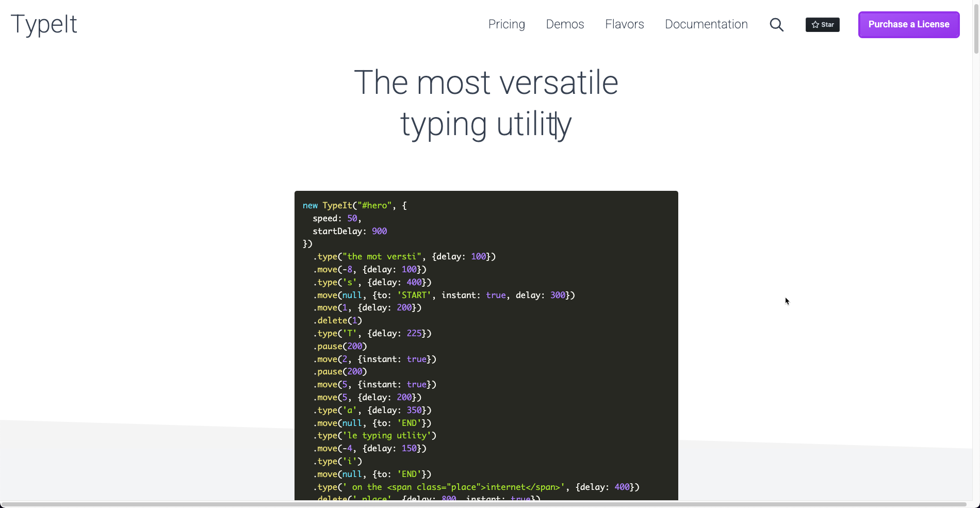Click the TypeIt logo
Image resolution: width=980 pixels, height=508 pixels.
(44, 24)
